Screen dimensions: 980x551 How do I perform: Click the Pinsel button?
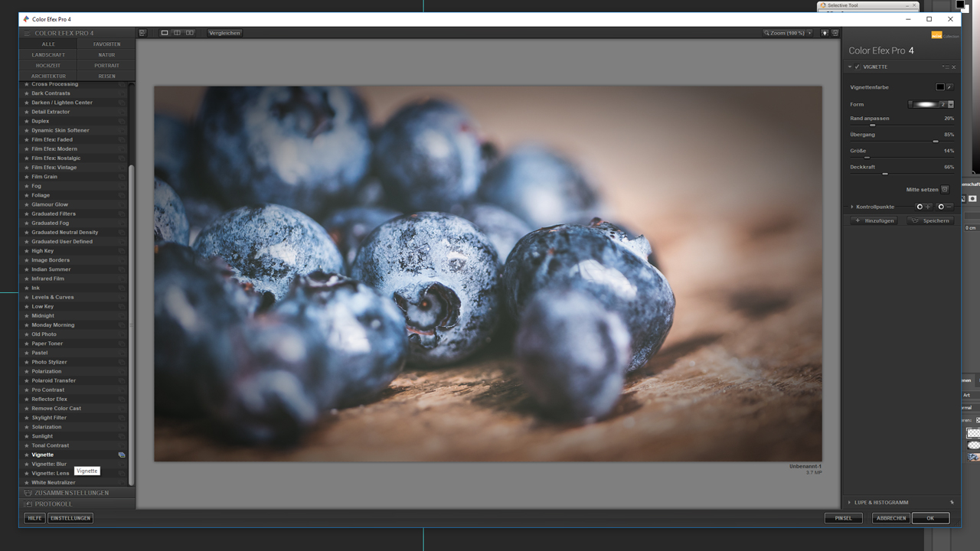tap(843, 518)
